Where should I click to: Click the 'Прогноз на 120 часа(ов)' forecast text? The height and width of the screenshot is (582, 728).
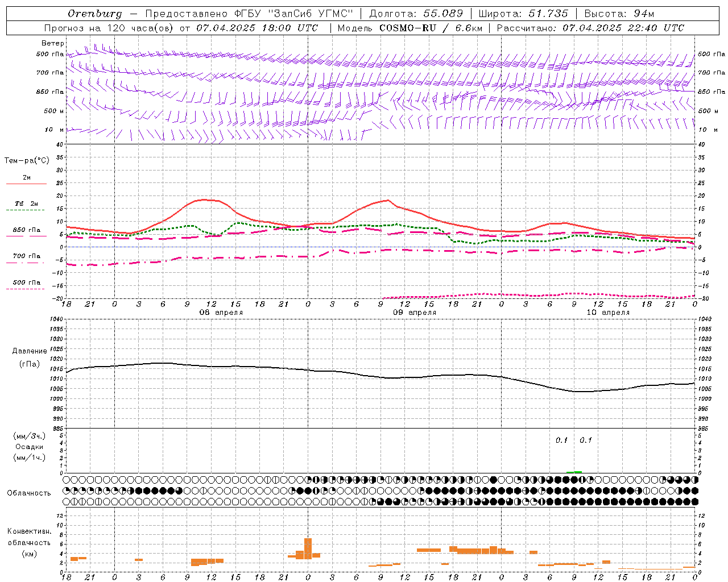[109, 28]
